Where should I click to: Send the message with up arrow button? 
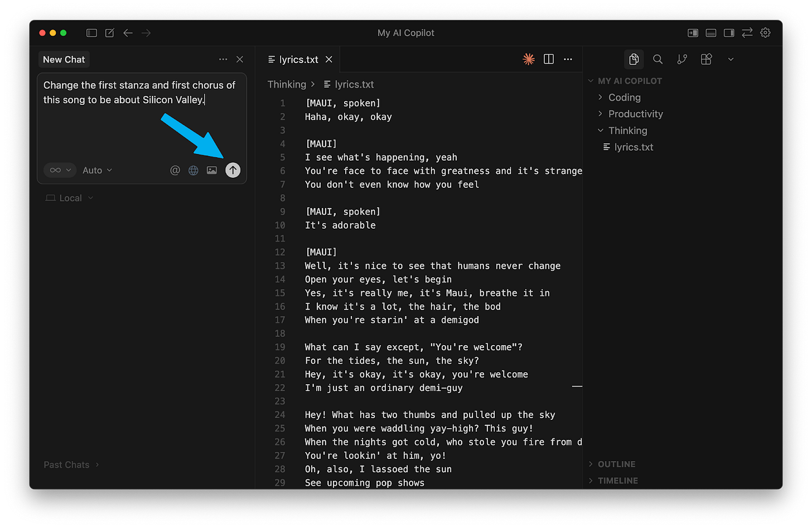point(233,170)
